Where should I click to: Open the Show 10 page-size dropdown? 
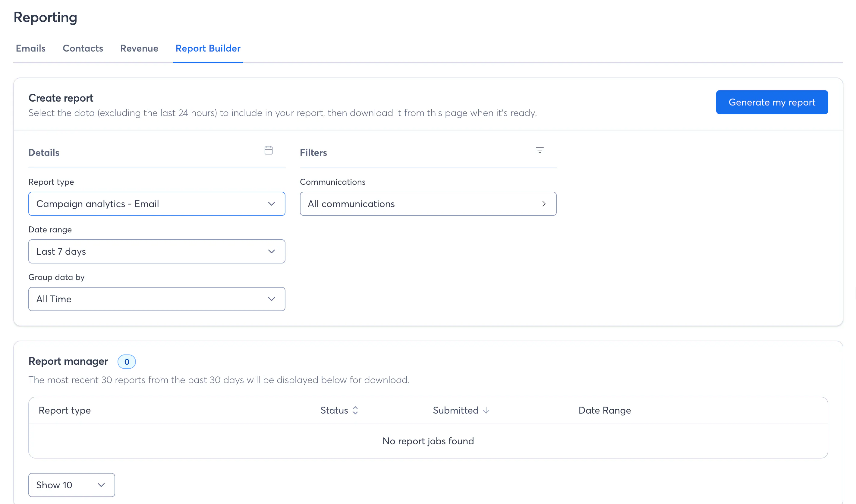click(x=65, y=485)
